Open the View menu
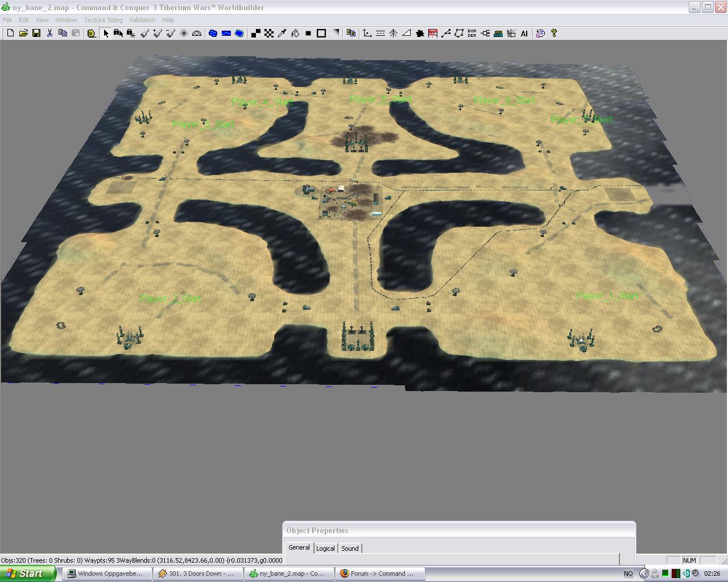The image size is (728, 582). 42,20
